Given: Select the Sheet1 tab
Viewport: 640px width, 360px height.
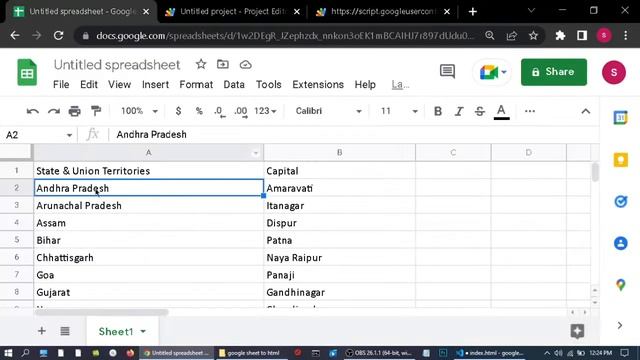Looking at the screenshot, I should (x=116, y=331).
